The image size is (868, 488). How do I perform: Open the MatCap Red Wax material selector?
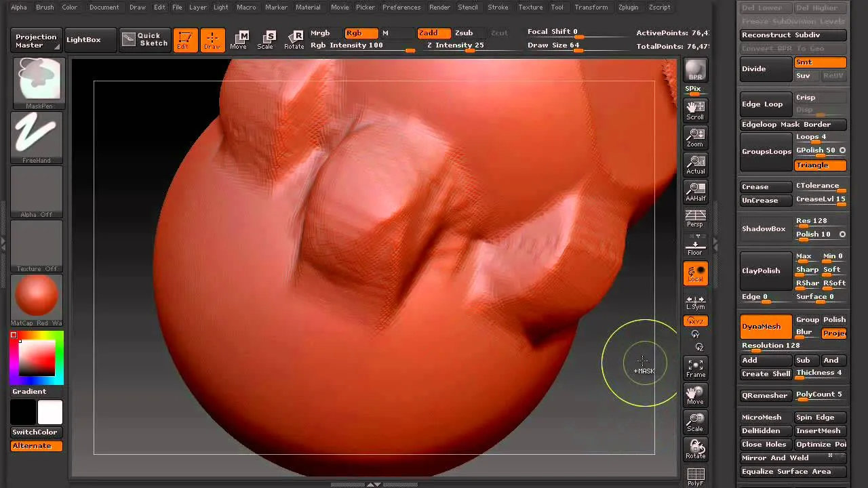point(37,300)
